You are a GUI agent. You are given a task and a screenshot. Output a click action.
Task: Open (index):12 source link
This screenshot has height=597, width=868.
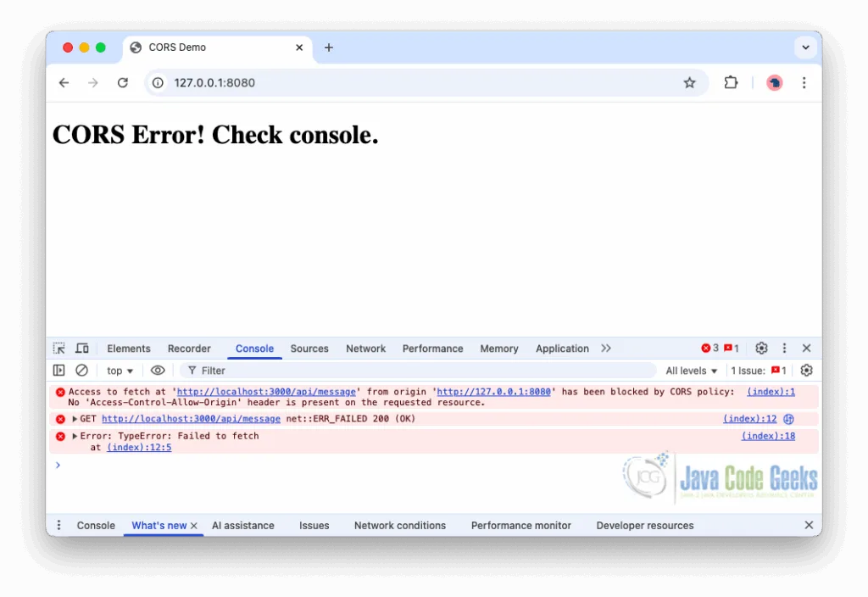[x=749, y=419]
